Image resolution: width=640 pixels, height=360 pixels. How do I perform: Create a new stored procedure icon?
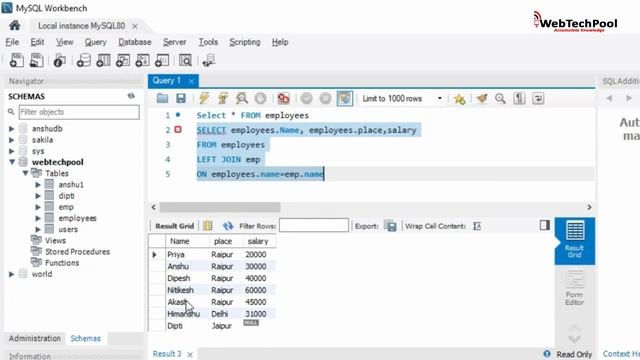pyautogui.click(x=142, y=60)
